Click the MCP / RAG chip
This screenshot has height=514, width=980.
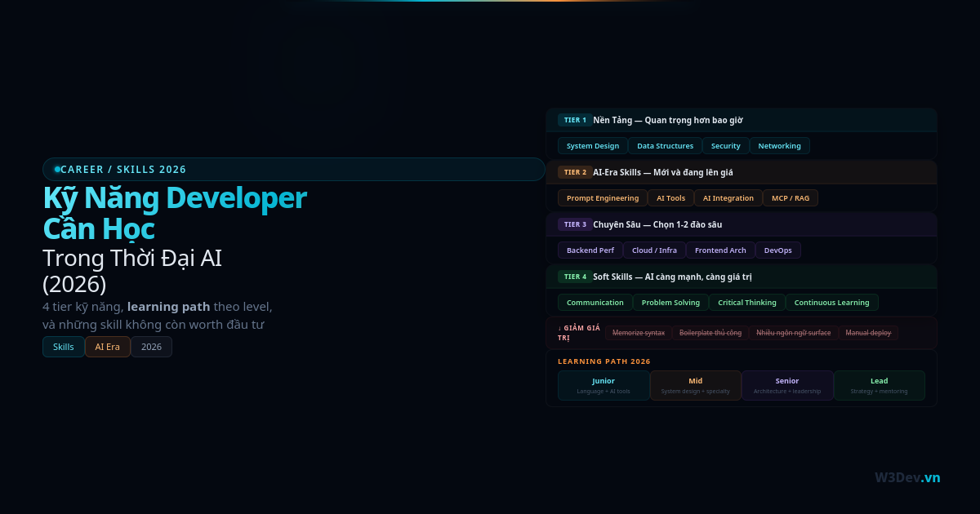(x=790, y=198)
